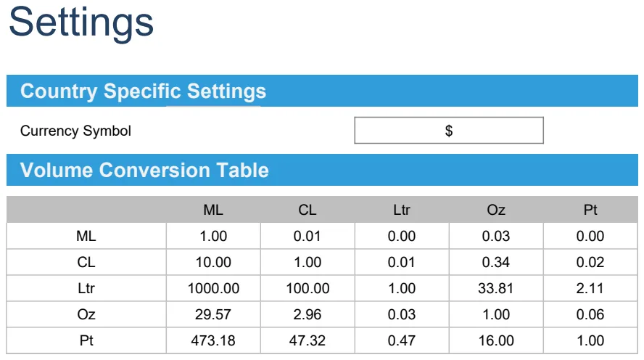Select the ML column header
Image resolution: width=644 pixels, height=360 pixels.
point(213,210)
